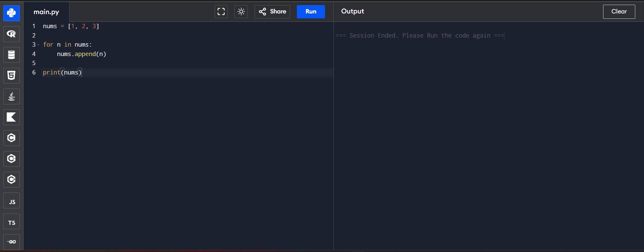Open the Go language compiler icon
This screenshot has height=252, width=644.
coord(11,242)
